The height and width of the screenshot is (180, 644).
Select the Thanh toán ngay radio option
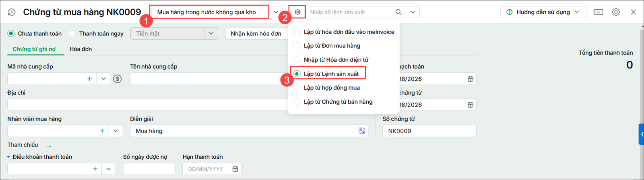click(x=72, y=33)
